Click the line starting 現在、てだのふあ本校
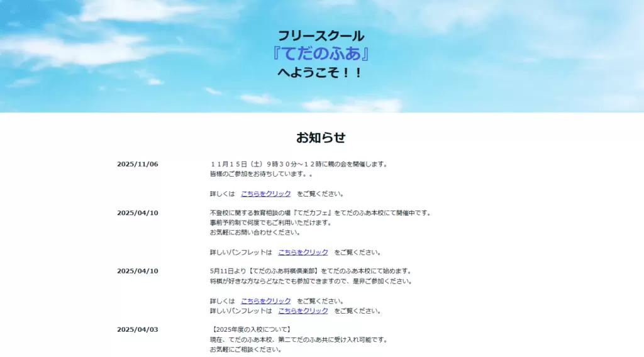This screenshot has width=644, height=357. tap(299, 340)
